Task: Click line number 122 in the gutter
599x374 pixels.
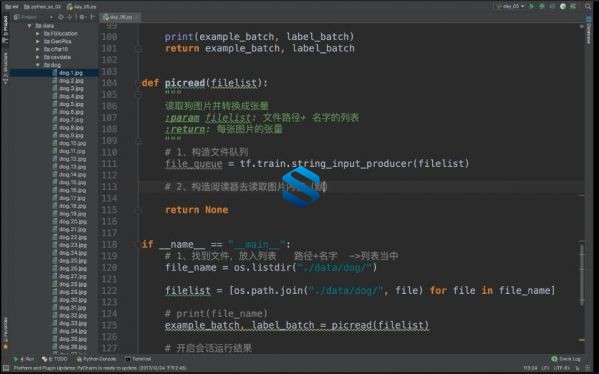Action: 109,291
